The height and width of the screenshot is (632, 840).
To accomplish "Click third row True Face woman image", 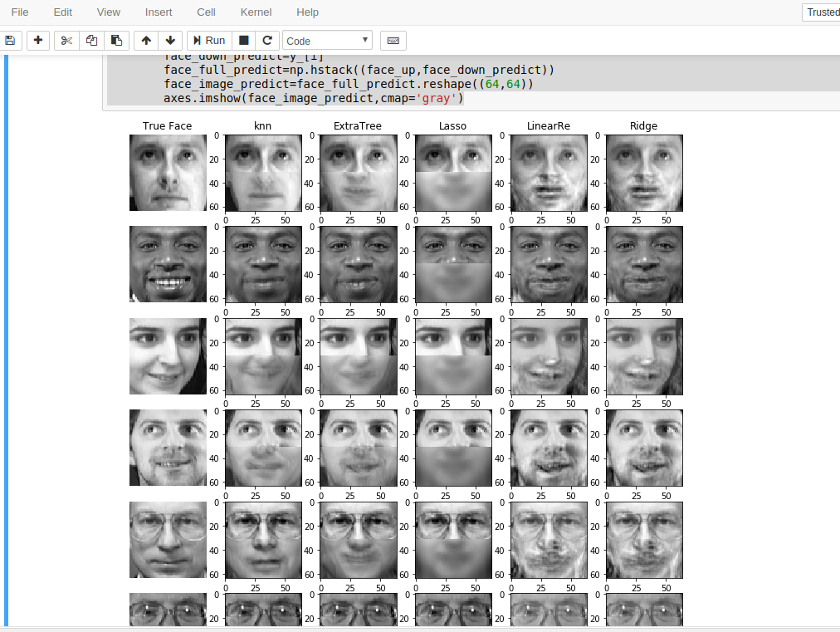I will pos(168,356).
